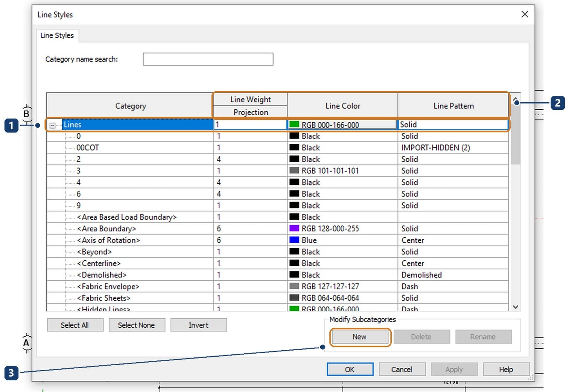Click the Line Pattern column header

(x=453, y=106)
